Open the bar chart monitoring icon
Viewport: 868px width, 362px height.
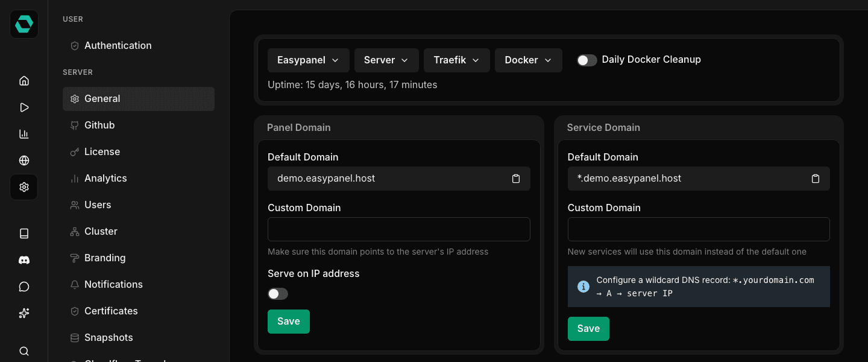(x=24, y=134)
